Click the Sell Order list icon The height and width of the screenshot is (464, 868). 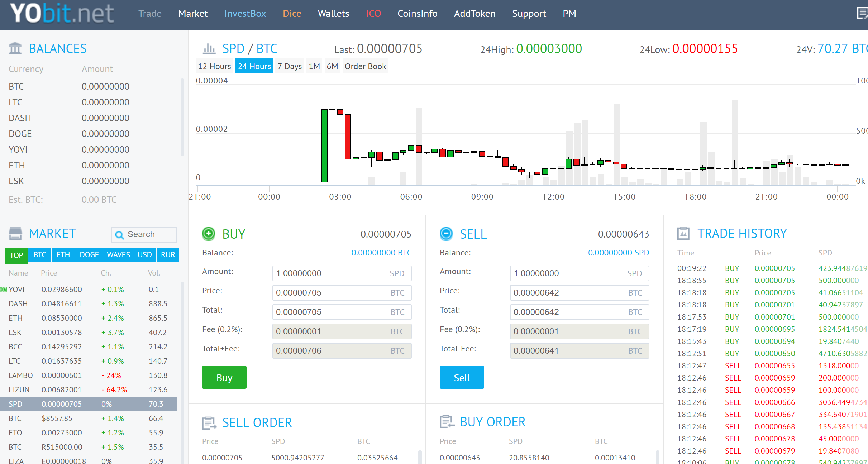click(209, 423)
